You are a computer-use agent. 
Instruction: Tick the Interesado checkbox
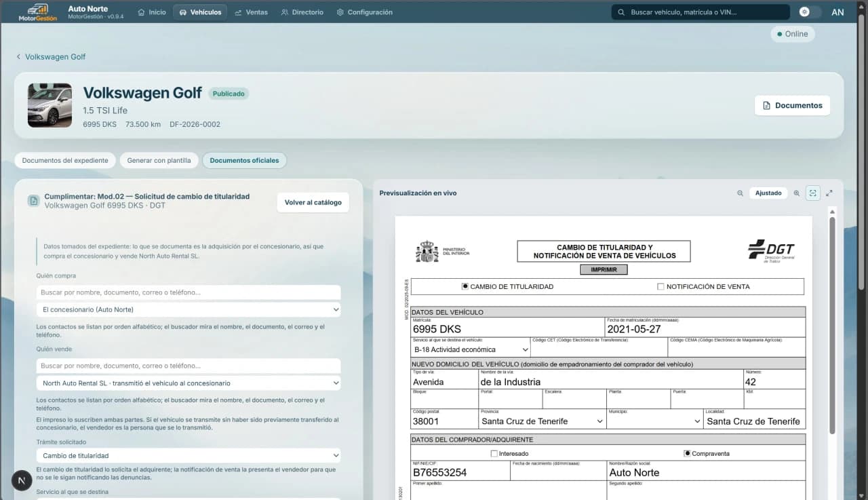(494, 453)
